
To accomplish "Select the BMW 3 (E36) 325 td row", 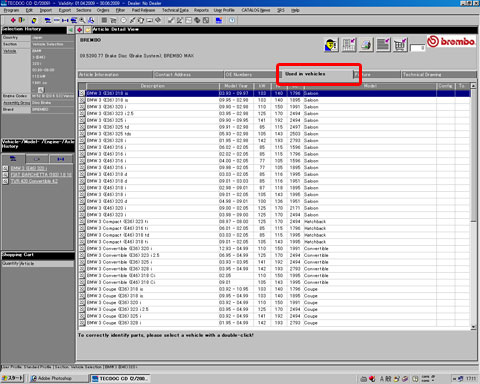I will [274, 127].
